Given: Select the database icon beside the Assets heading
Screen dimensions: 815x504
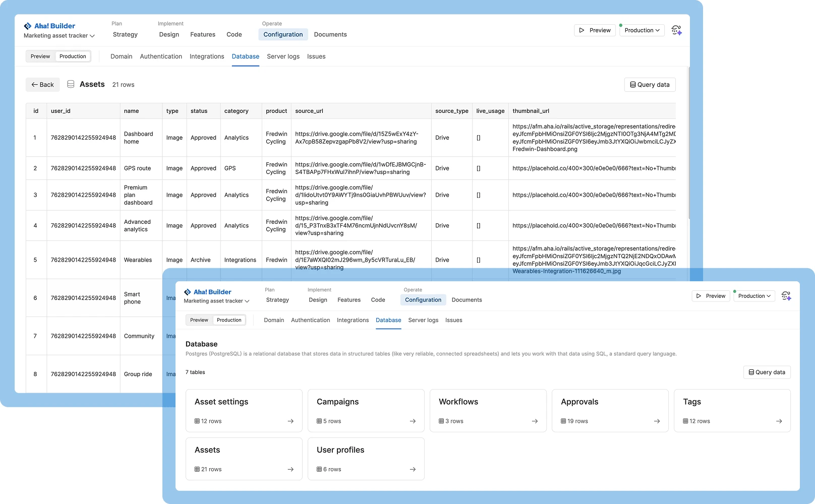Looking at the screenshot, I should (71, 84).
